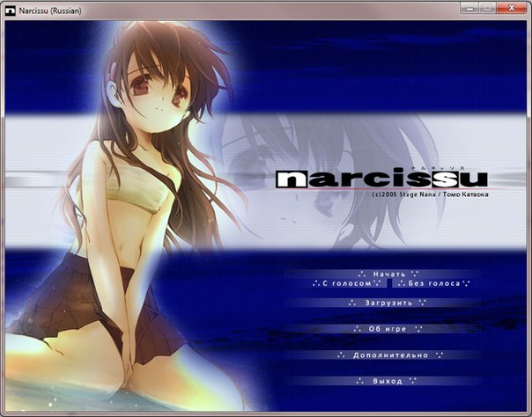
Task: Start the game via Начать
Action: (x=388, y=274)
